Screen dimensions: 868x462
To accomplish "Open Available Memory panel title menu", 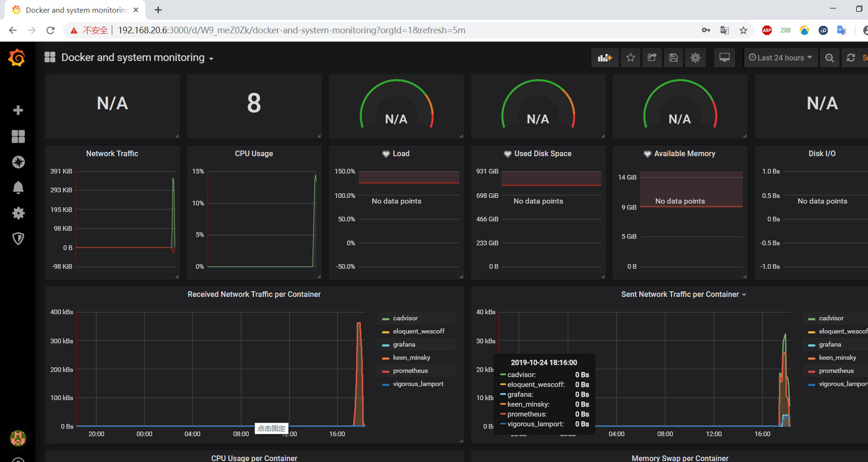I will coord(685,154).
